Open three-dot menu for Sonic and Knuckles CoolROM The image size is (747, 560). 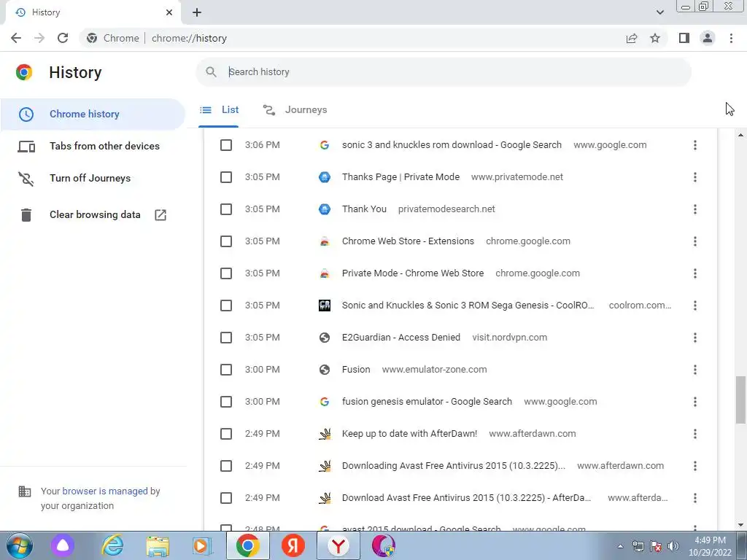click(695, 306)
